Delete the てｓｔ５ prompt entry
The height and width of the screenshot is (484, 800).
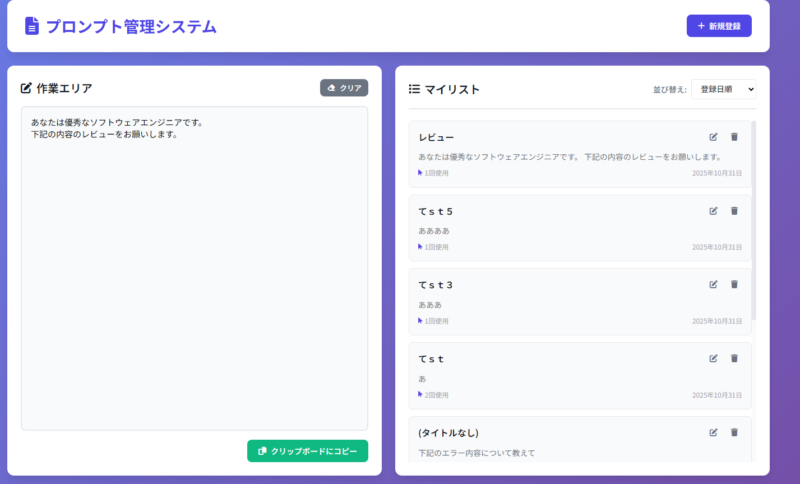pos(734,211)
